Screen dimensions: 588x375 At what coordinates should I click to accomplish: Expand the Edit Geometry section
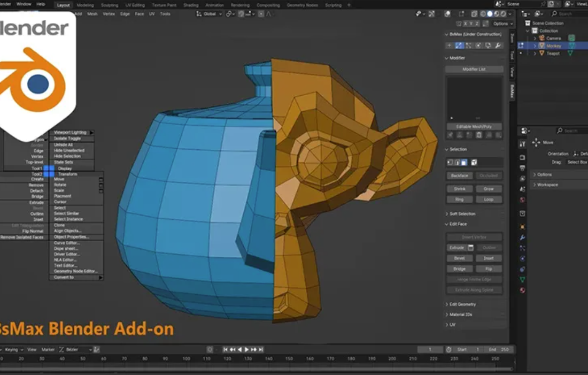(447, 304)
